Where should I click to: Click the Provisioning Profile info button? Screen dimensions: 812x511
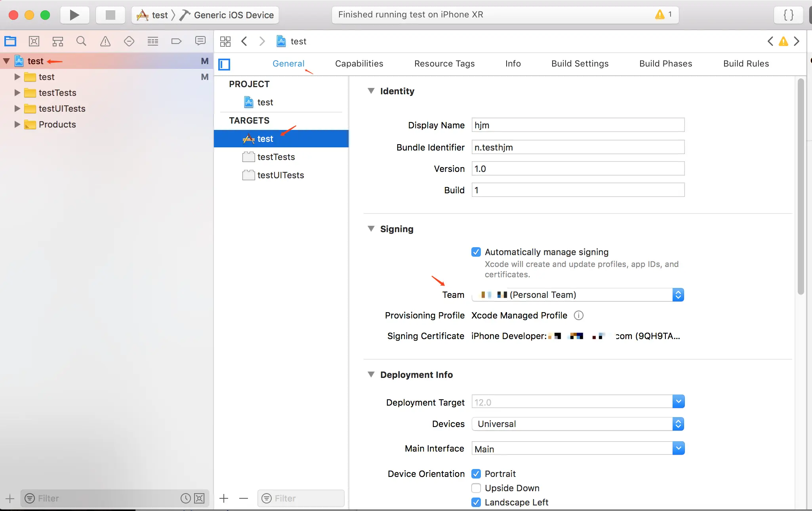(x=579, y=315)
